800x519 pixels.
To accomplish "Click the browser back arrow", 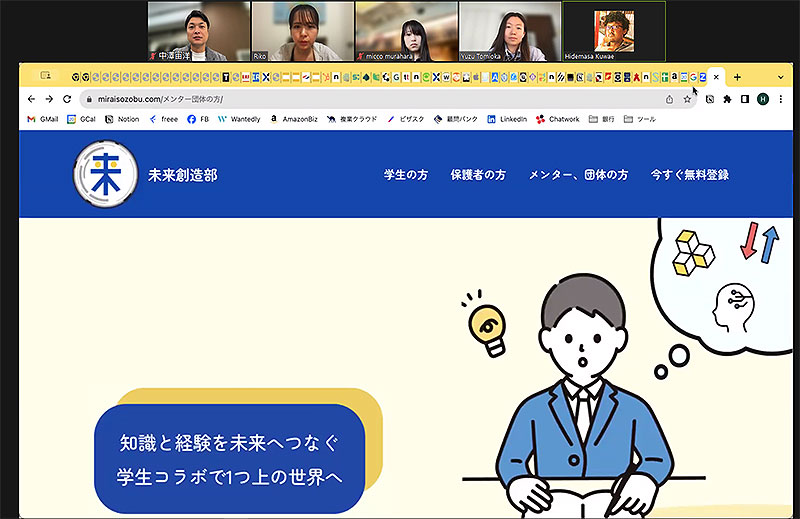I will (32, 99).
